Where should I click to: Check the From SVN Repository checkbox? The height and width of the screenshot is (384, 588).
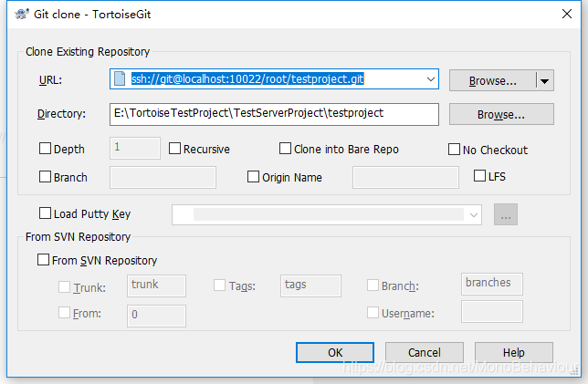pyautogui.click(x=43, y=260)
